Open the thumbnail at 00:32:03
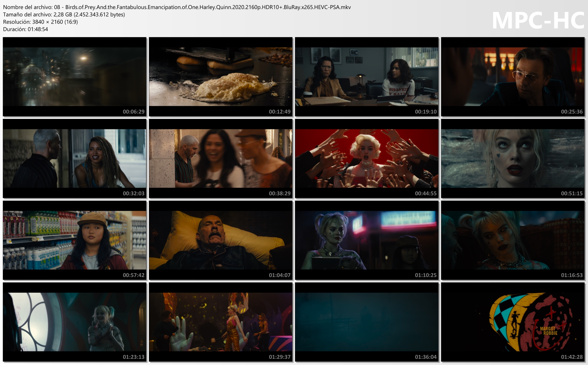This screenshot has height=365, width=588. pyautogui.click(x=74, y=158)
